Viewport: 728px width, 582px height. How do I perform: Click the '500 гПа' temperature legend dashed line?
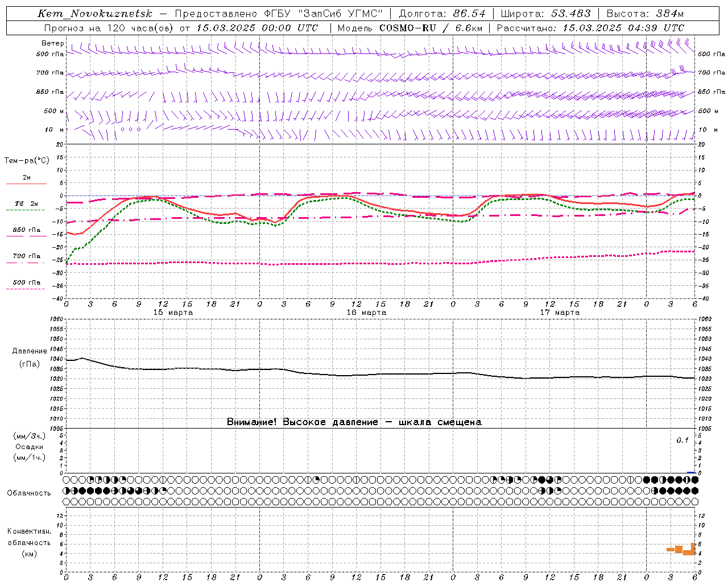pos(26,289)
